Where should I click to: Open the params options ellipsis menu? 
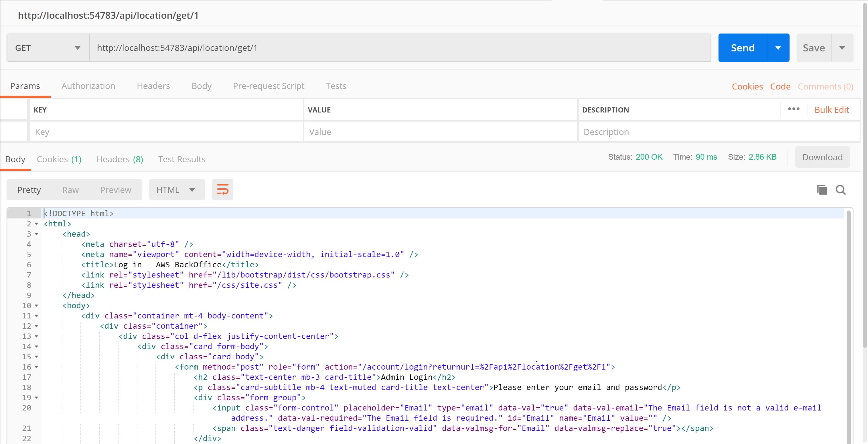pos(794,109)
